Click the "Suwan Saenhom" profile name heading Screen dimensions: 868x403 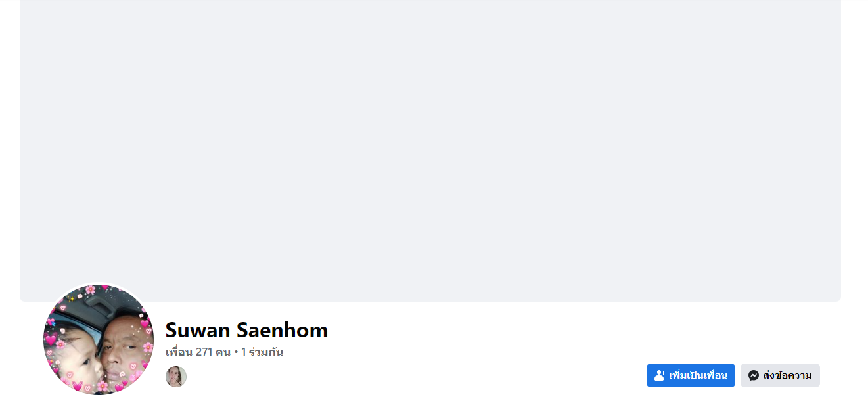tap(246, 330)
